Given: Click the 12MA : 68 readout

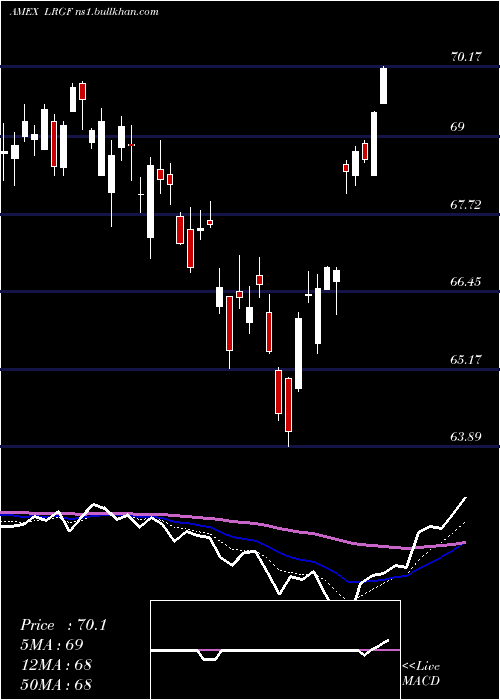Looking at the screenshot, I should [x=56, y=665].
